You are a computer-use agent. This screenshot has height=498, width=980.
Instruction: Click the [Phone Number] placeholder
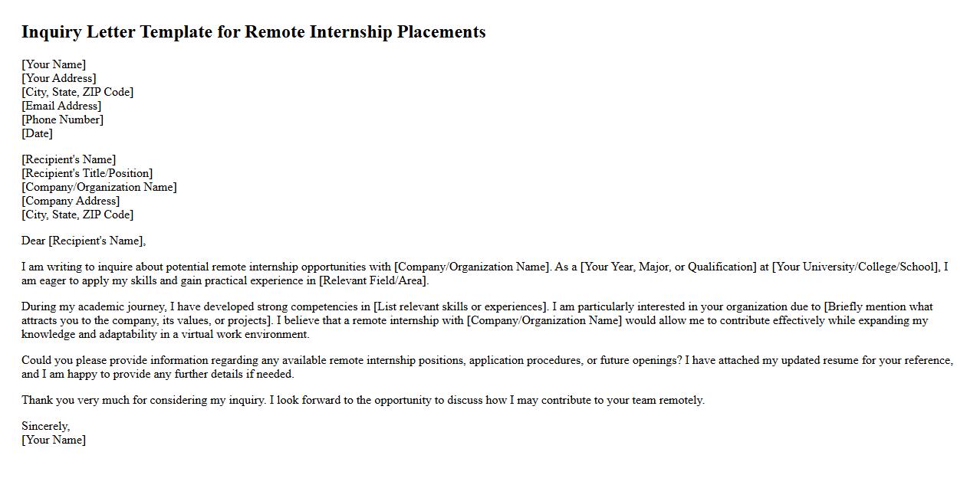click(62, 120)
